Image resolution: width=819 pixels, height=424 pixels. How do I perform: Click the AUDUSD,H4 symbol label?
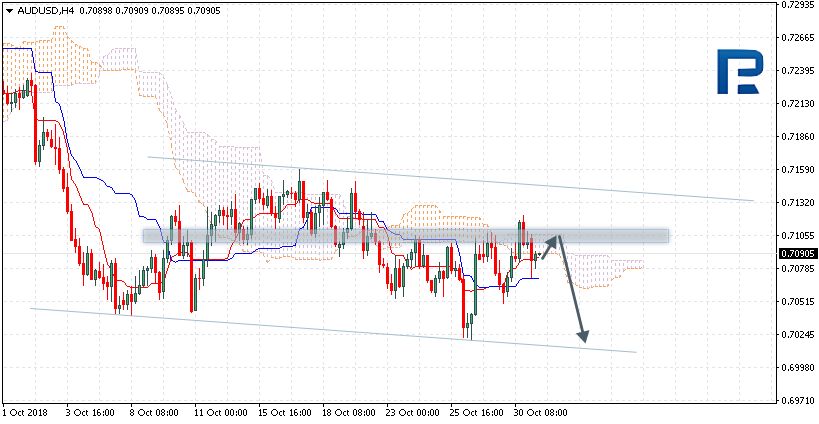46,9
